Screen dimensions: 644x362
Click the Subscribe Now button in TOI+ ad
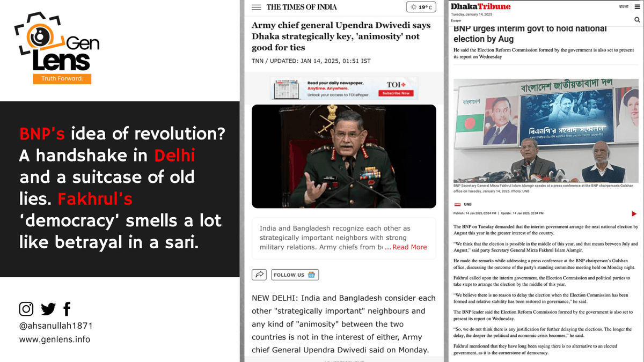pyautogui.click(x=396, y=93)
